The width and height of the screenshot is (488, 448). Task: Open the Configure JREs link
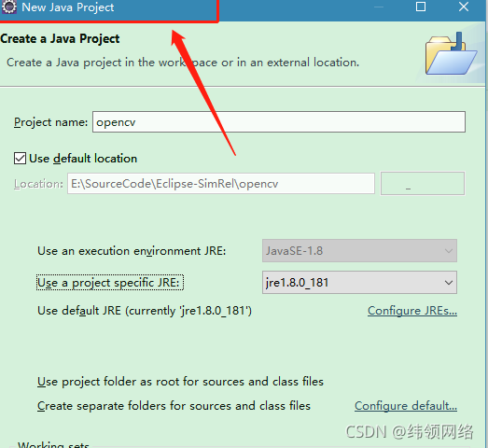pyautogui.click(x=412, y=311)
